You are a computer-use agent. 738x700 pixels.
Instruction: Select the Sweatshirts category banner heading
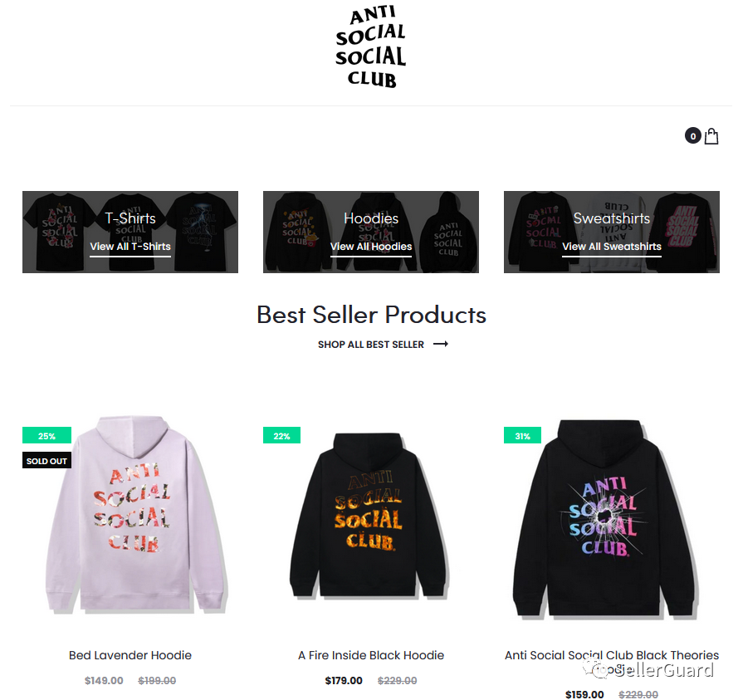(x=611, y=218)
